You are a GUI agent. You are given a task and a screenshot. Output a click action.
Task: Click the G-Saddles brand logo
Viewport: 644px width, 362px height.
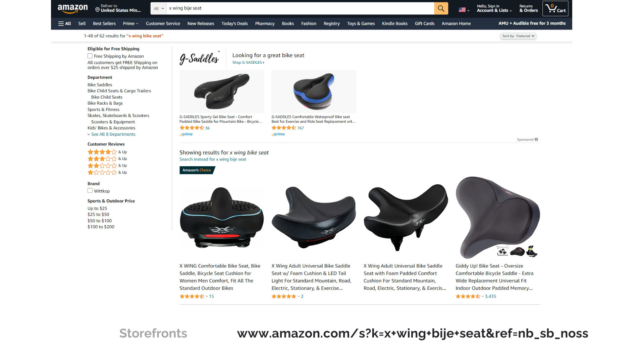coord(200,58)
